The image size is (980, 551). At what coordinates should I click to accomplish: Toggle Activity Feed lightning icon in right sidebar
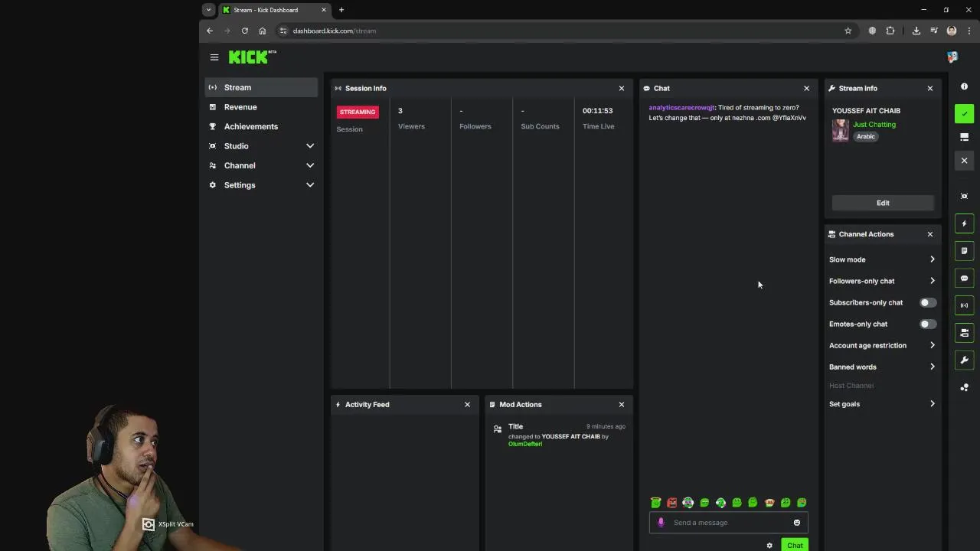964,223
